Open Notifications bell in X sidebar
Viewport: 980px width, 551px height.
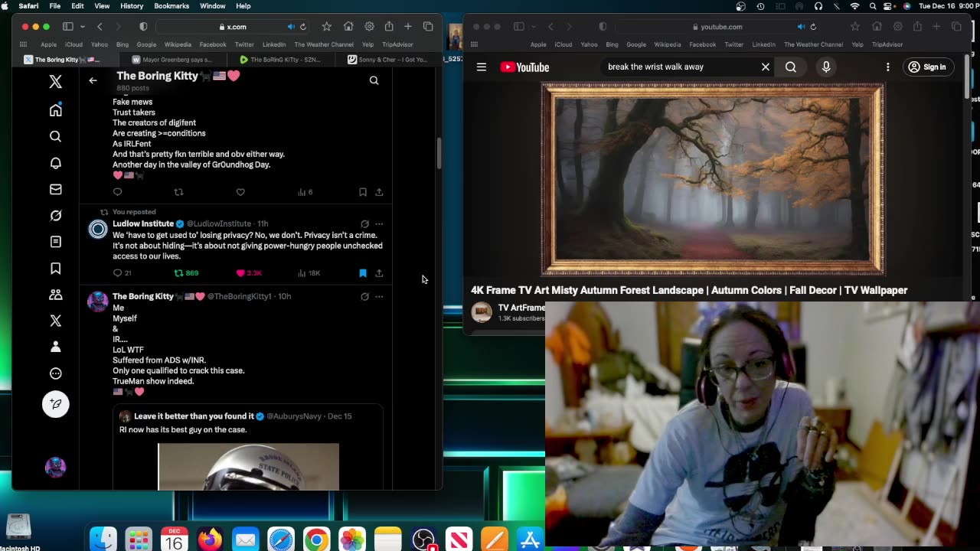[x=55, y=163]
